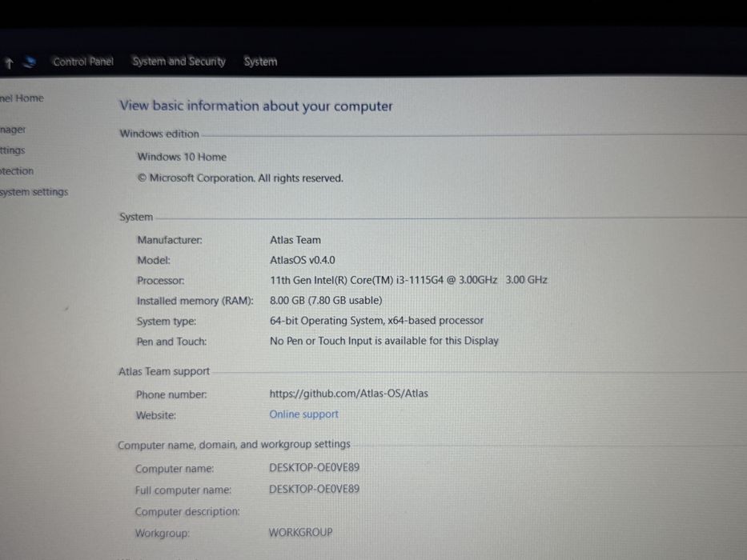Open System protection sidebar link
Viewport: 747px width, 560px height.
point(17,171)
